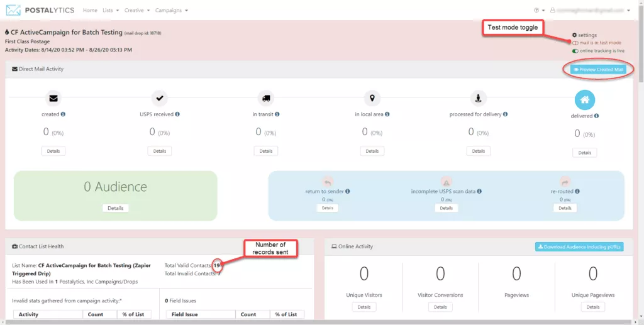The height and width of the screenshot is (325, 644).
Task: Click the user account avatar icon
Action: 552,10
